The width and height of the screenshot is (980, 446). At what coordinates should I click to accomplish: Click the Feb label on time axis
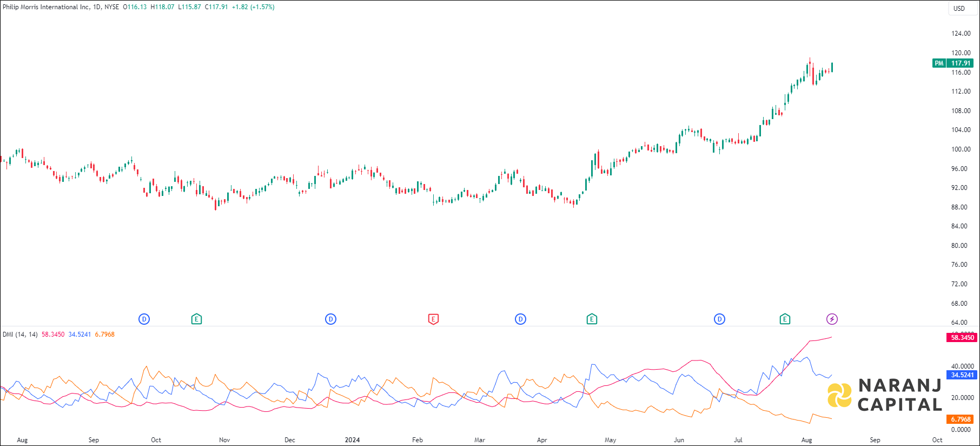click(418, 440)
